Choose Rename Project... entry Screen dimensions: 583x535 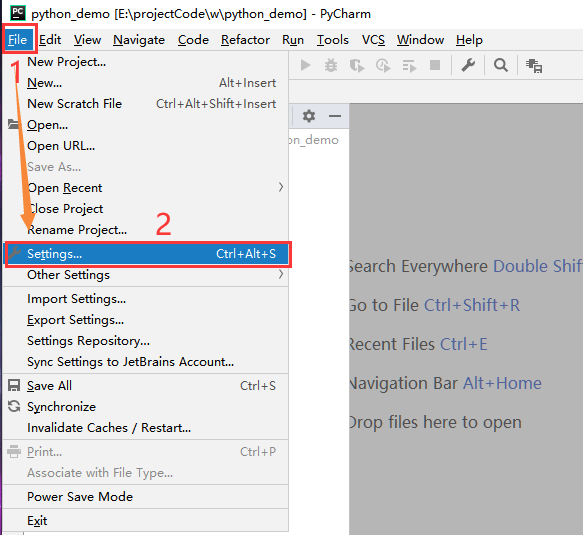pos(146,230)
